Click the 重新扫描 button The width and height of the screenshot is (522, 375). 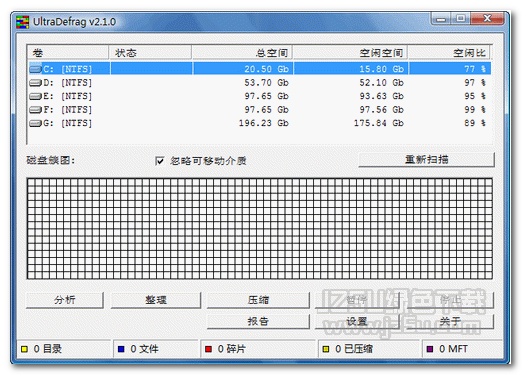pos(426,160)
